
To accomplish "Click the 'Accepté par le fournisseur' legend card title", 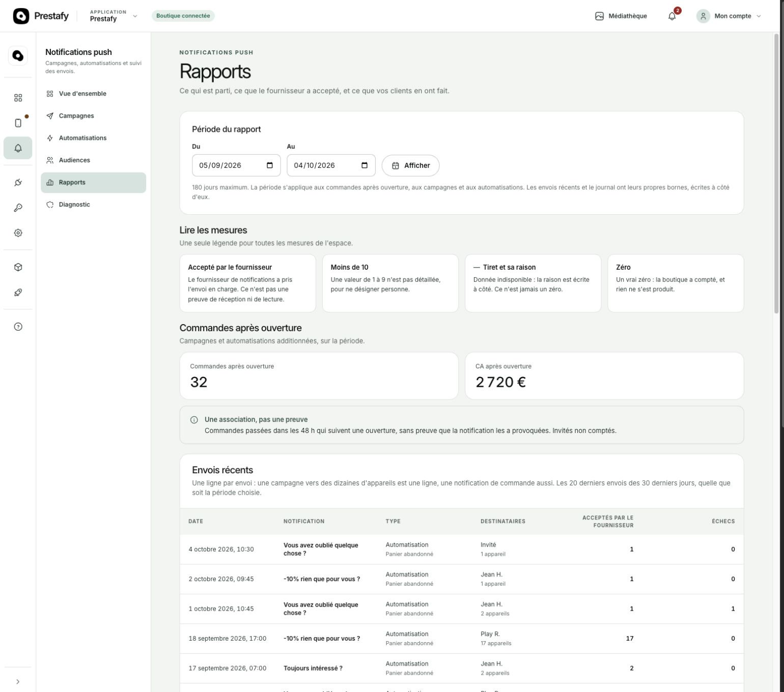I will (230, 267).
